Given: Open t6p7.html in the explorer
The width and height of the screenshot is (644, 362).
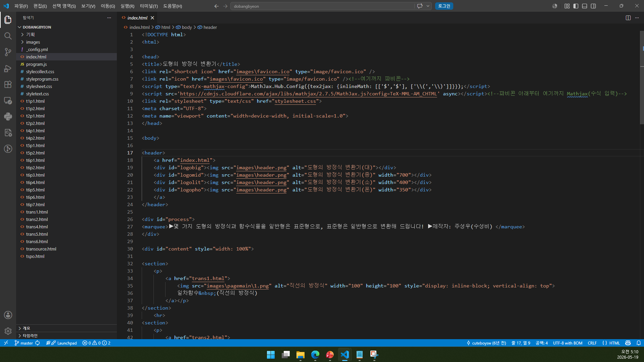Looking at the screenshot, I should (67, 205).
